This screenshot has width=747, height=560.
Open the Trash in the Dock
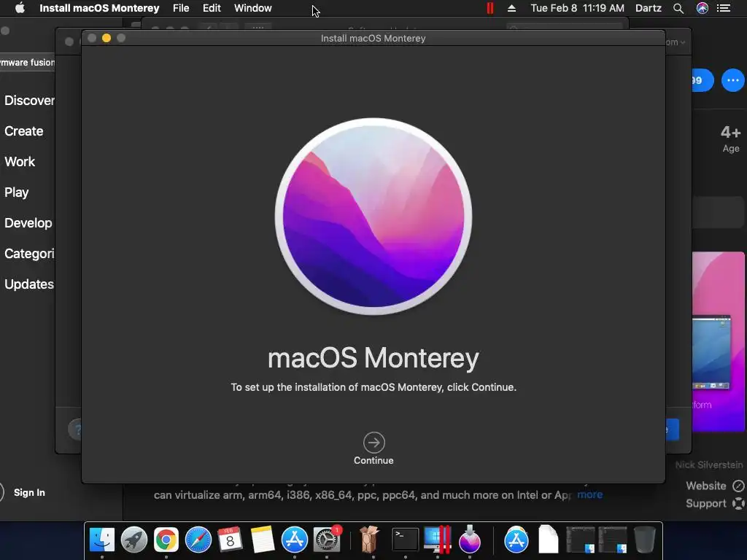[645, 540]
